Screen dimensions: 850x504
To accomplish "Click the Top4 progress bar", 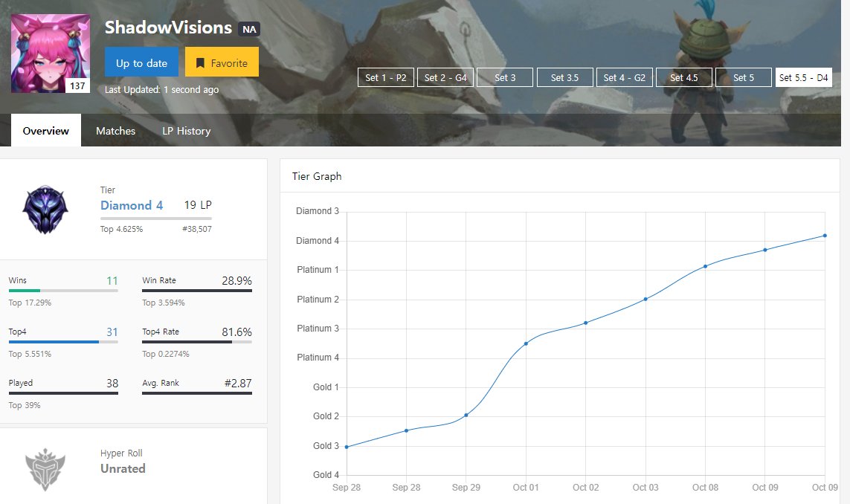I will tap(63, 342).
